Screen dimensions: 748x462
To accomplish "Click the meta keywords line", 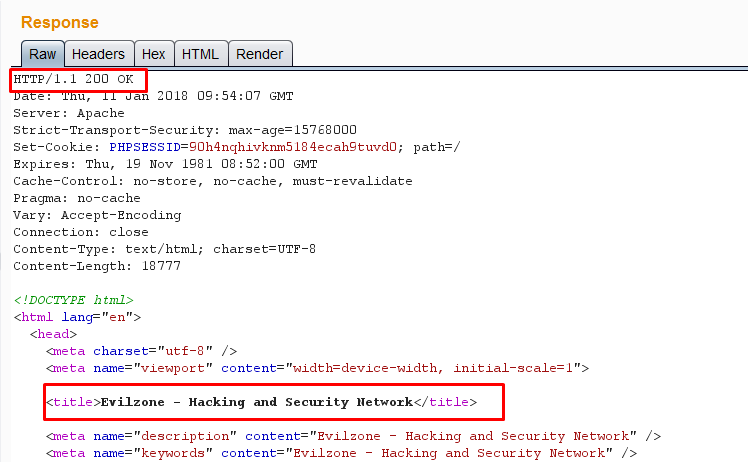I will click(x=341, y=453).
